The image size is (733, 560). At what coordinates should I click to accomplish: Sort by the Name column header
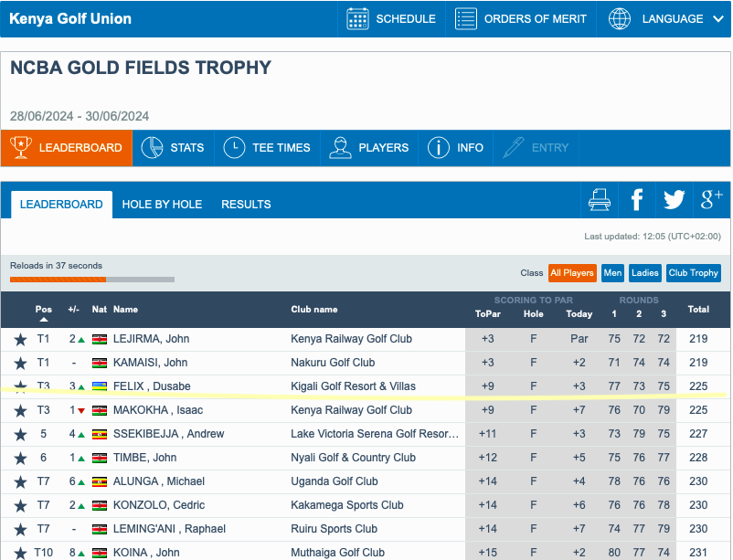click(125, 310)
